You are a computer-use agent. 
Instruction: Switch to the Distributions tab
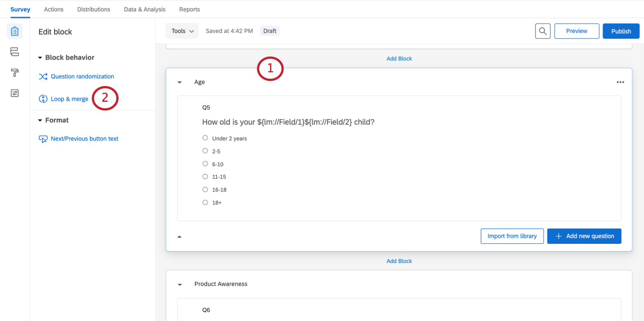[94, 9]
